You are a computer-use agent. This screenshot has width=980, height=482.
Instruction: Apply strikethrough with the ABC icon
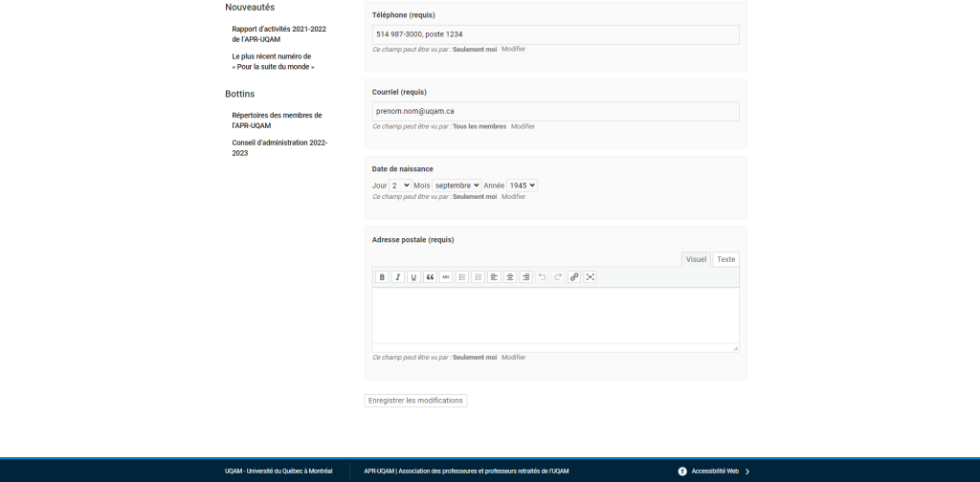pos(446,276)
